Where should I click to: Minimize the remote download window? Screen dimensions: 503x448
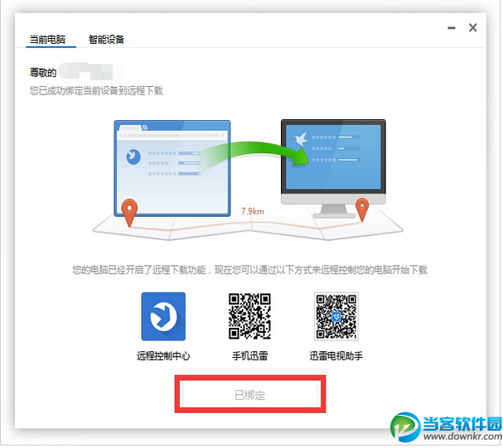point(452,28)
